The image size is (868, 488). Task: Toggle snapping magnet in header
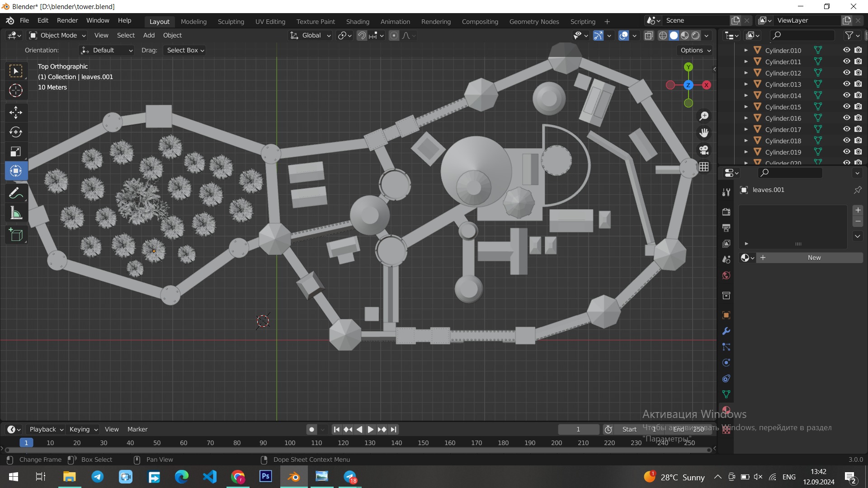coord(362,35)
